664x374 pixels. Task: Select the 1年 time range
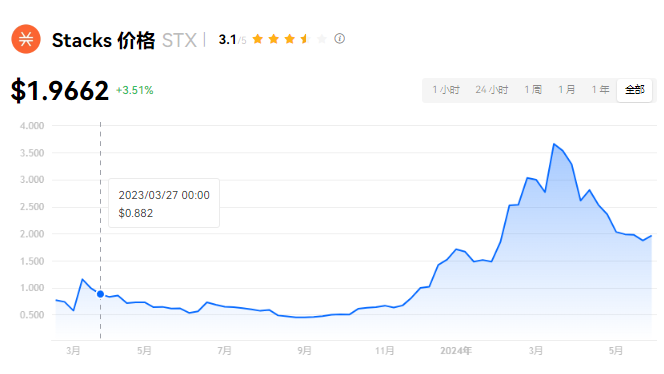tap(600, 90)
